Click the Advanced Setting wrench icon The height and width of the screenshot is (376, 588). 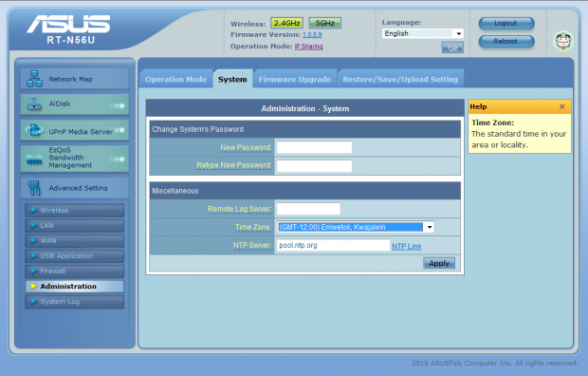tap(34, 187)
